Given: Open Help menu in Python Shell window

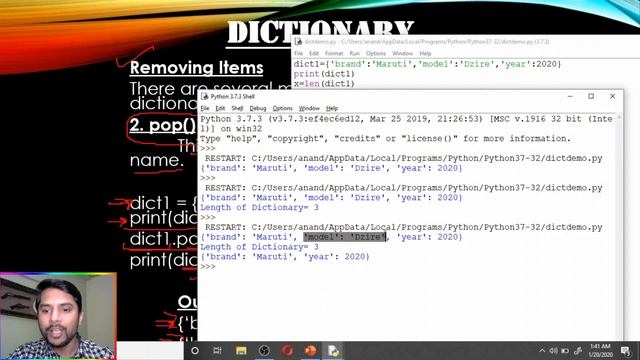Looking at the screenshot, I should coord(332,108).
